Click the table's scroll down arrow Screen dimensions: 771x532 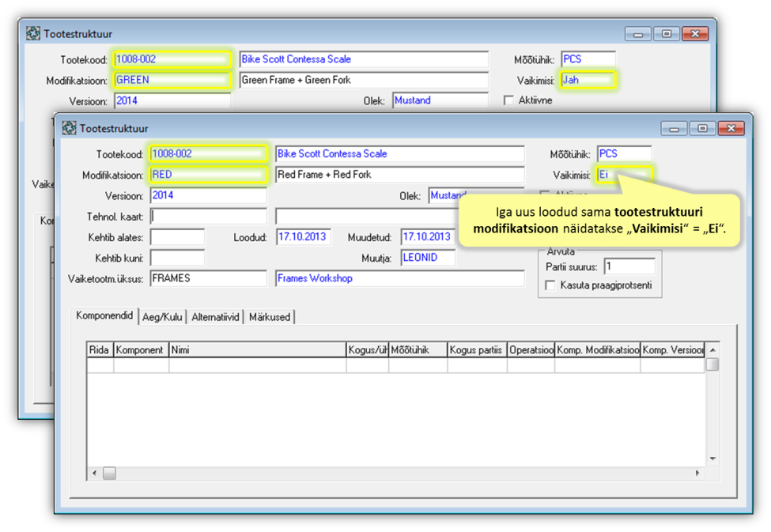click(712, 458)
